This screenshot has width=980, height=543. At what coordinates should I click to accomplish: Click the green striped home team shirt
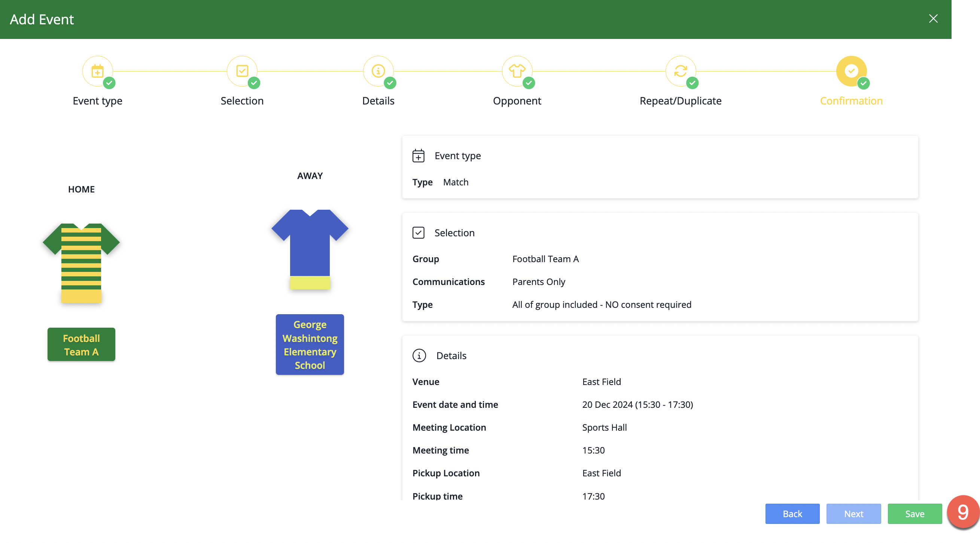tap(81, 263)
